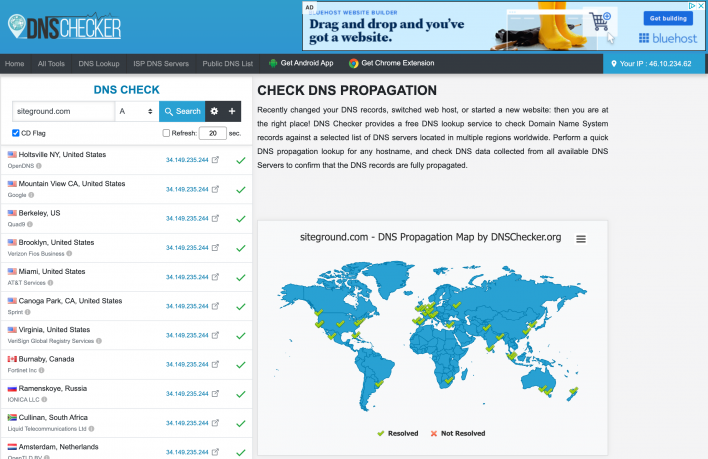The width and height of the screenshot is (708, 459).
Task: Click info icon next to Quad9
Action: 30,224
